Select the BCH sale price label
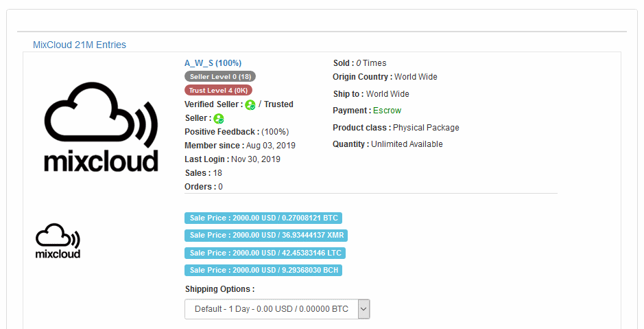Screen dimensions: 644x329 point(263,270)
